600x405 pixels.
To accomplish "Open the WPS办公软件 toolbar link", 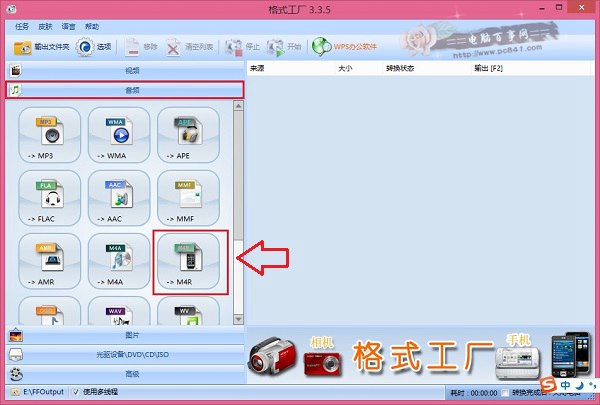I will [344, 47].
